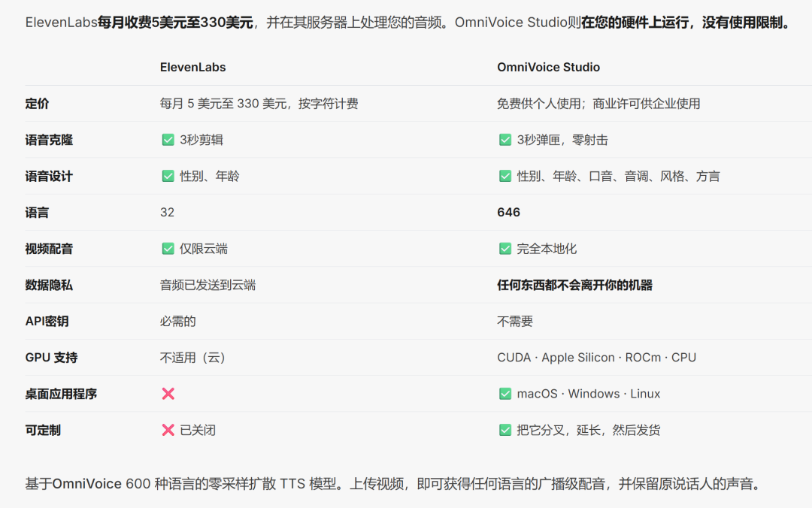This screenshot has width=812, height=508.
Task: Click green checkmark beside 性别、年龄、口音、音调
Action: [x=505, y=176]
